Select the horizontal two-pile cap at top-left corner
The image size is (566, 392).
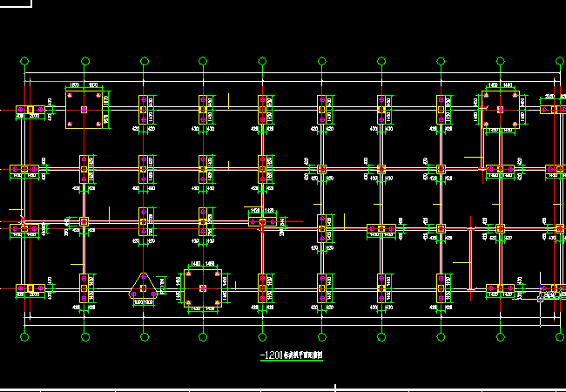(x=30, y=110)
